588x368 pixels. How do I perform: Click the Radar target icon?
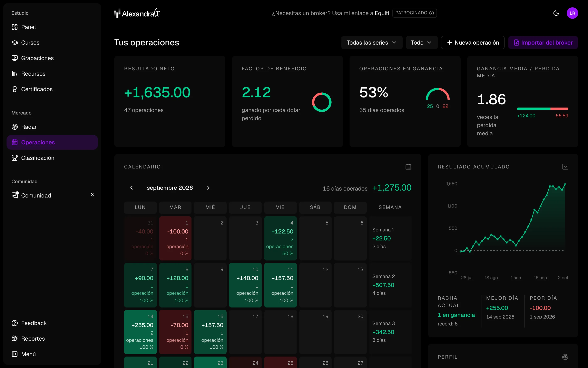(x=14, y=127)
